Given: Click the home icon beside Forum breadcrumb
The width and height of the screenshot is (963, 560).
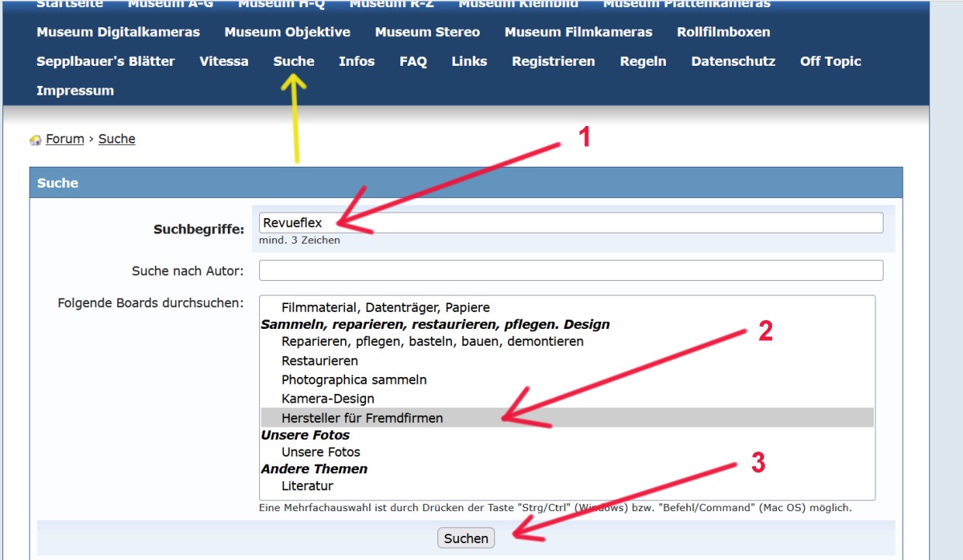Looking at the screenshot, I should pyautogui.click(x=35, y=140).
